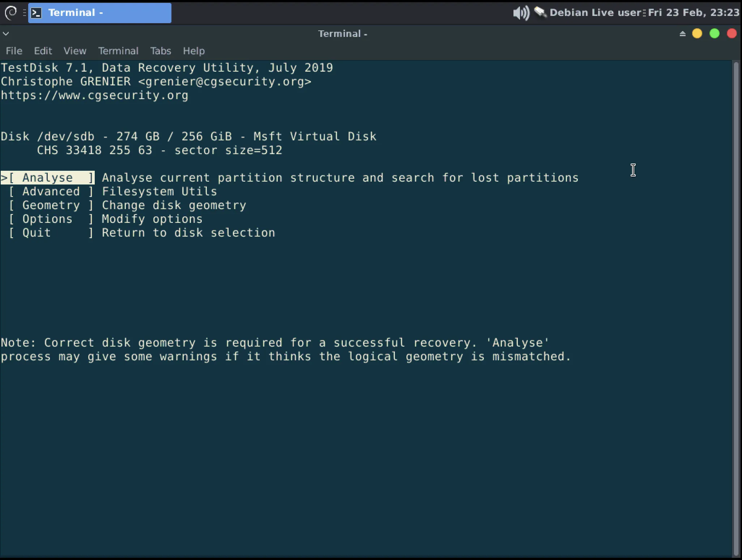The width and height of the screenshot is (742, 560).
Task: Open the Help menu
Action: click(193, 51)
